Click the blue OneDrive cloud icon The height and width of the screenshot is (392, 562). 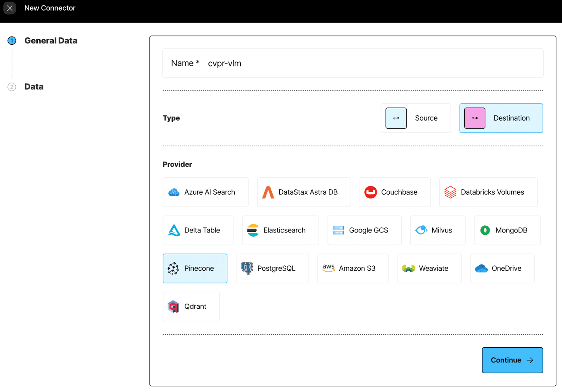click(481, 268)
